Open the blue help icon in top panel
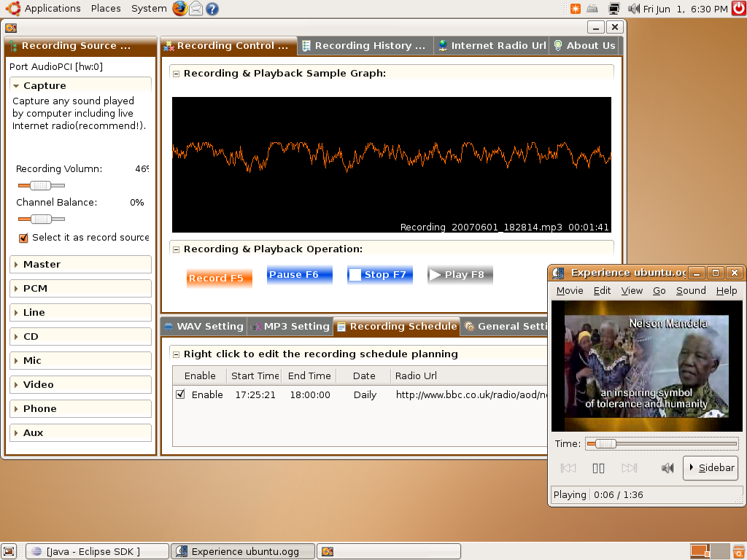747x560 pixels. click(x=212, y=9)
